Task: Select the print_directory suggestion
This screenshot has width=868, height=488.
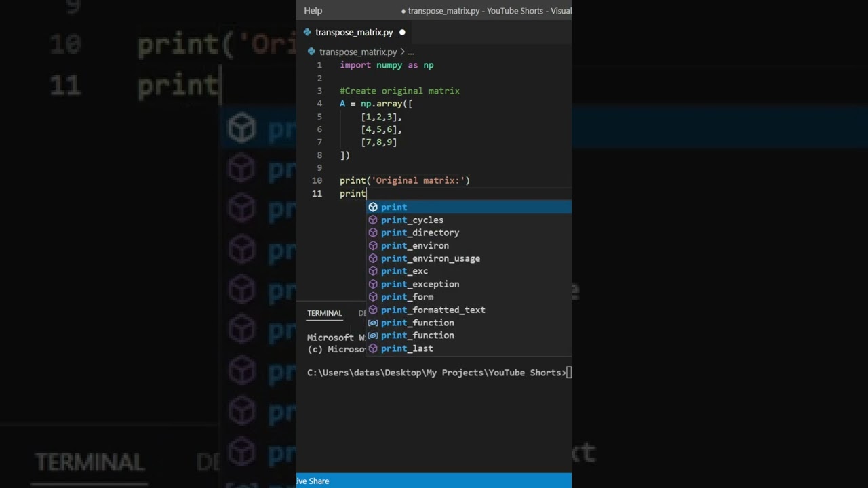Action: point(469,232)
